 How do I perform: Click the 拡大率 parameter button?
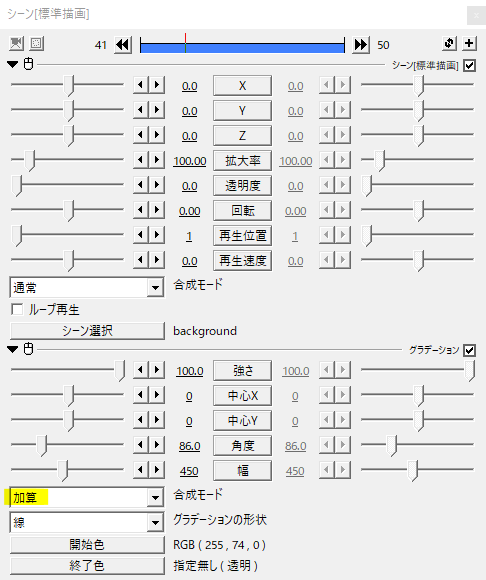pos(242,161)
